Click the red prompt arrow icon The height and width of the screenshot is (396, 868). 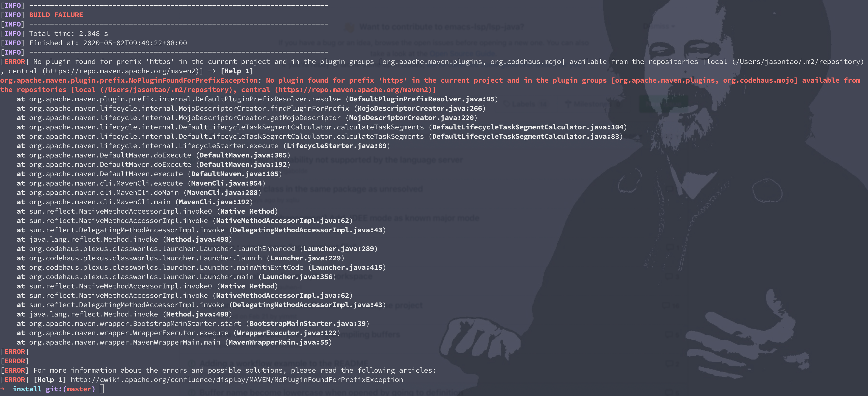tap(2, 389)
